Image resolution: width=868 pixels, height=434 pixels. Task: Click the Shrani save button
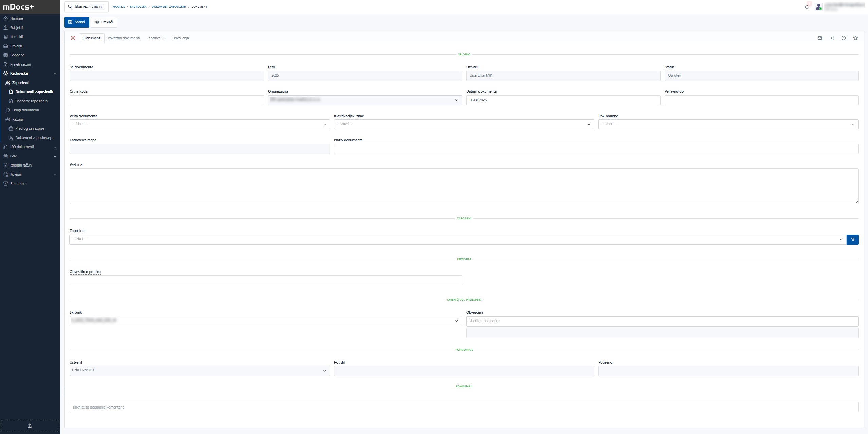77,22
